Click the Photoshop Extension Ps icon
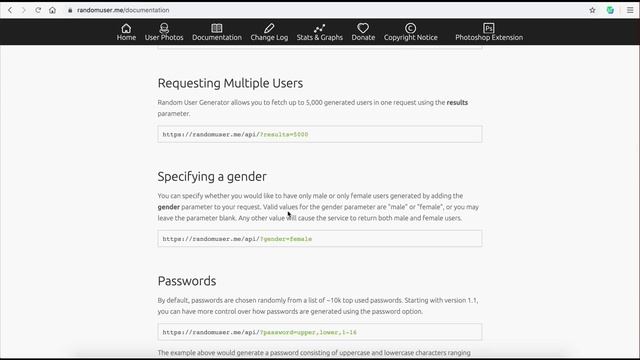 click(489, 28)
